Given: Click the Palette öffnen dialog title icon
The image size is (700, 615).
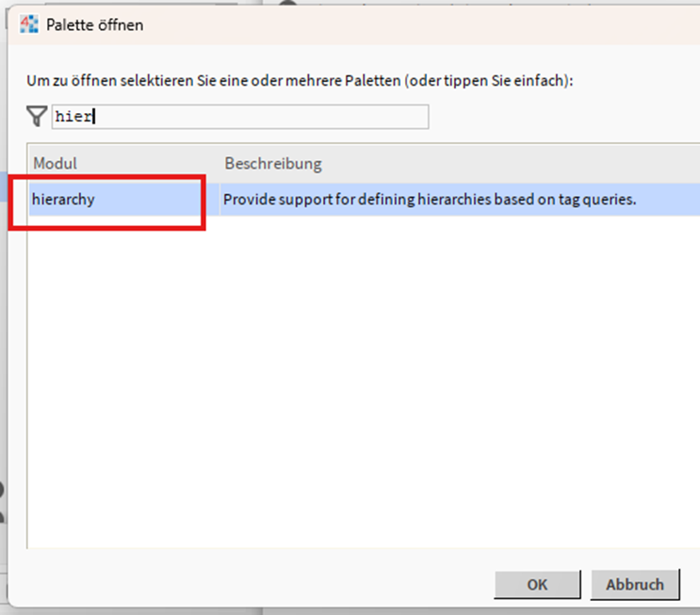Looking at the screenshot, I should (29, 24).
